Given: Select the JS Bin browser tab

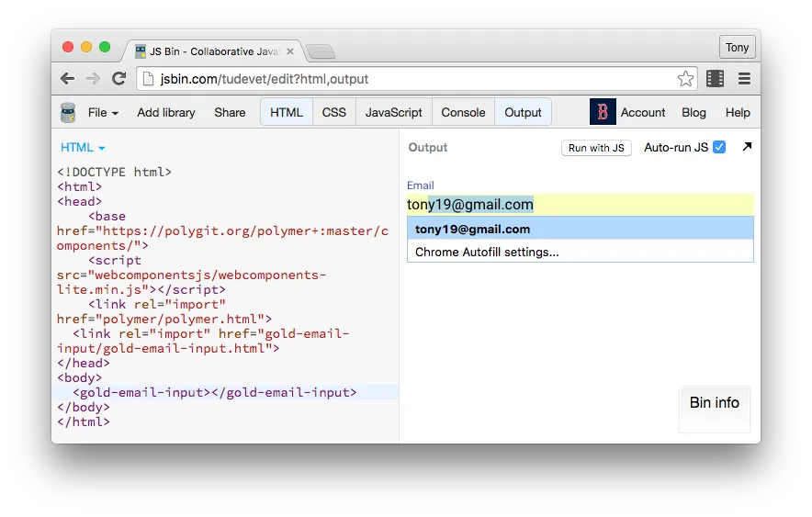Looking at the screenshot, I should click(212, 51).
